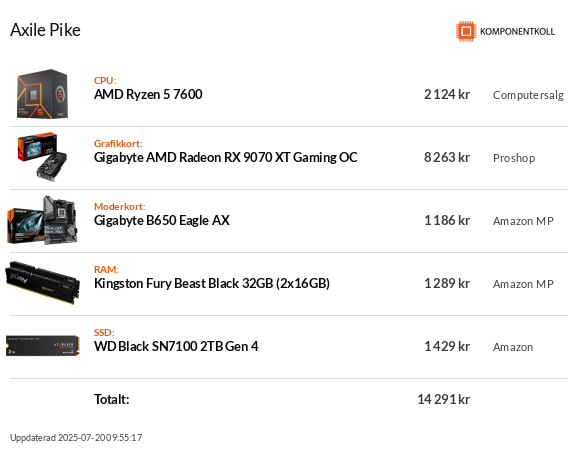Open the Amazon store link for the SSD

tap(513, 347)
